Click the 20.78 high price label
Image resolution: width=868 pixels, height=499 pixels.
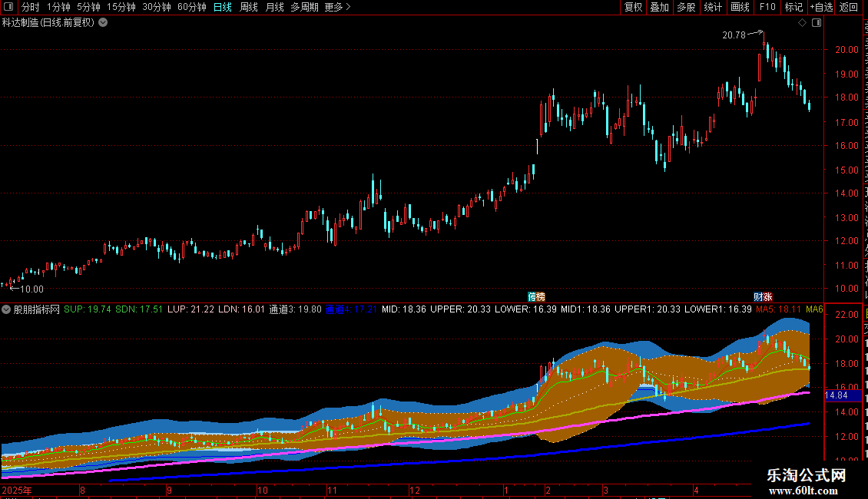[734, 35]
